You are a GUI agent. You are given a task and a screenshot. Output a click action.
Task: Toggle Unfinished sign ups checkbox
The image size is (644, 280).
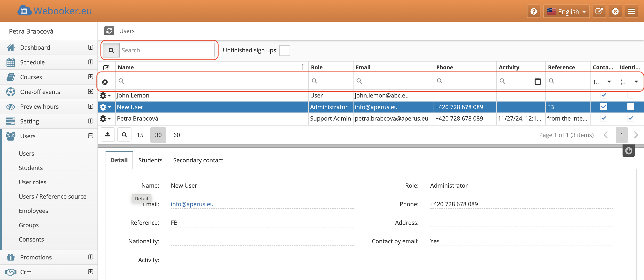(x=284, y=51)
